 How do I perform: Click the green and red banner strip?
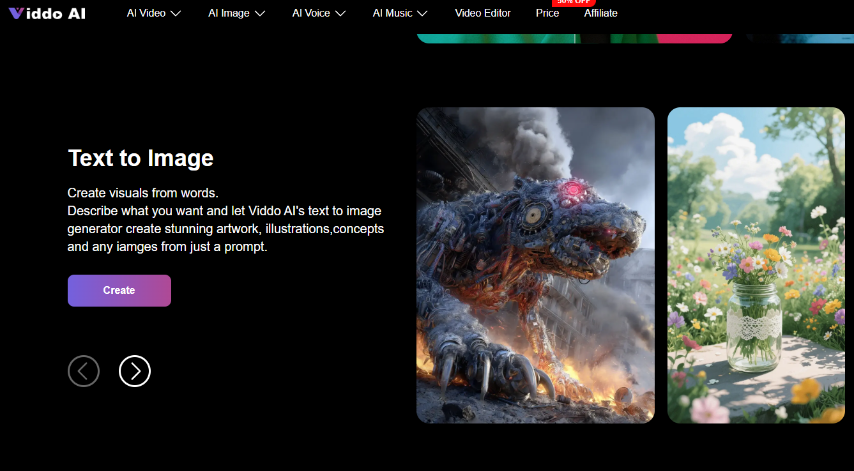tap(574, 38)
